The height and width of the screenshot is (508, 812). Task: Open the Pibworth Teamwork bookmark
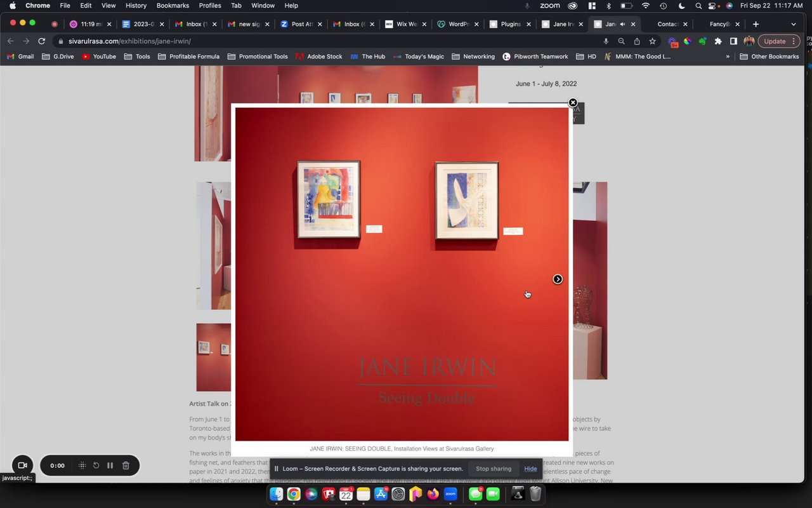[535, 57]
